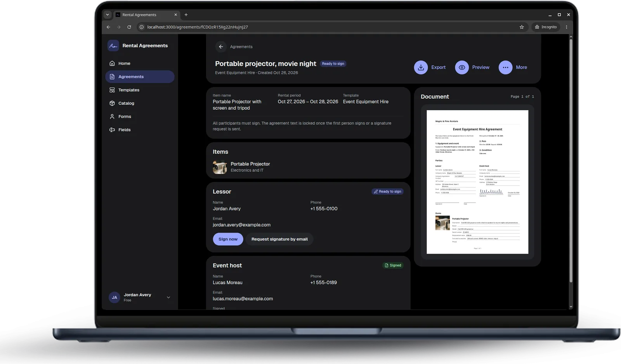621x364 pixels.
Task: Open Chrome three-dot menu
Action: [567, 27]
